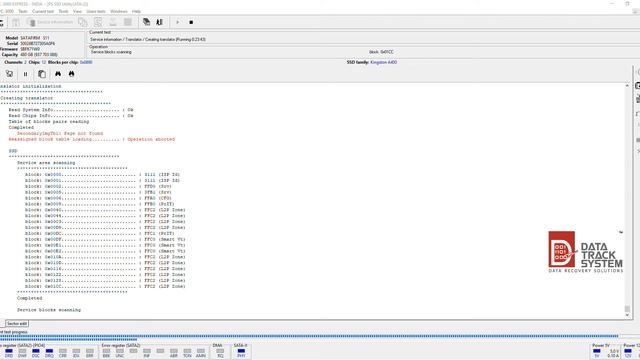This screenshot has height=360, width=640.
Task: Click the log scrollbar up arrow
Action: (x=627, y=86)
